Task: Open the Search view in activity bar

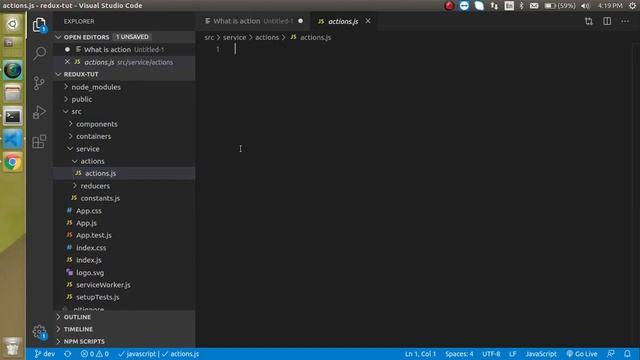Action: [39, 53]
